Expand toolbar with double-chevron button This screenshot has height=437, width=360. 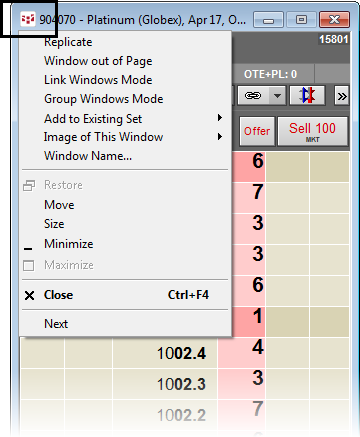pos(342,96)
